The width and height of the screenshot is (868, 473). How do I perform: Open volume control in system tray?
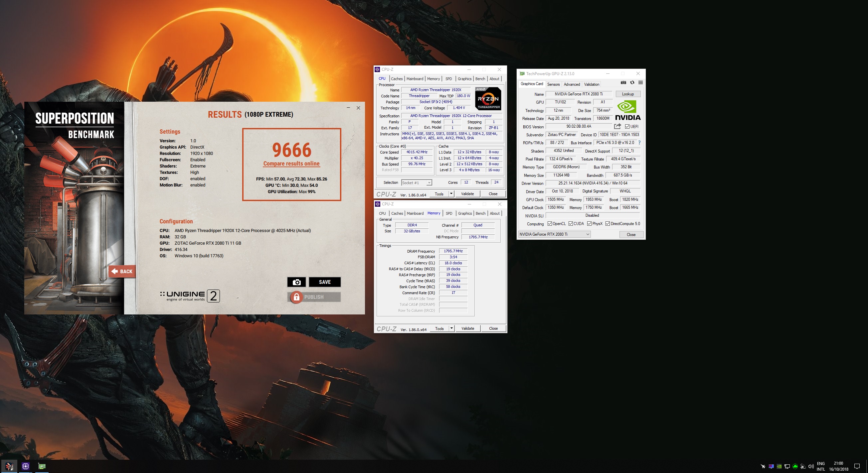tap(811, 466)
